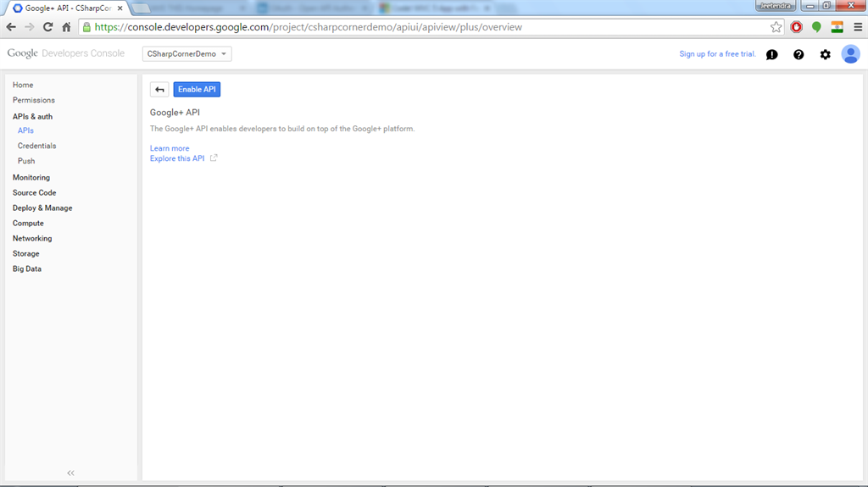Click the Jeetendra profile button in title bar
The height and width of the screenshot is (487, 868).
click(x=776, y=6)
